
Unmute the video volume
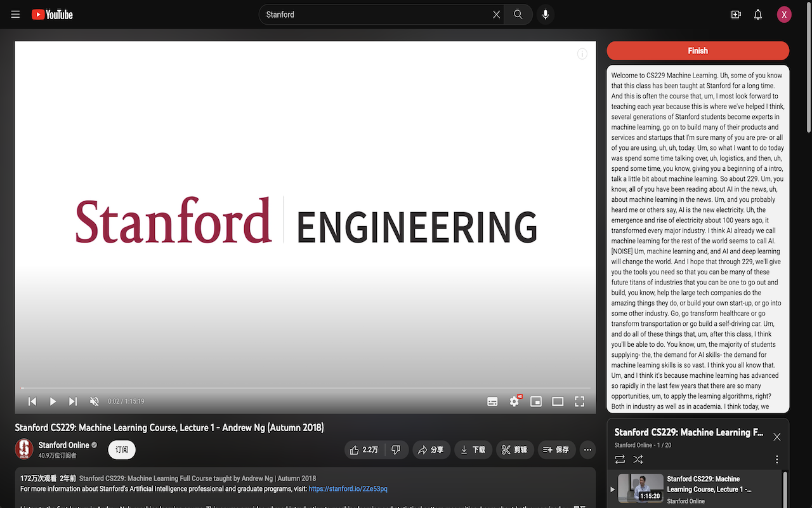click(x=95, y=401)
